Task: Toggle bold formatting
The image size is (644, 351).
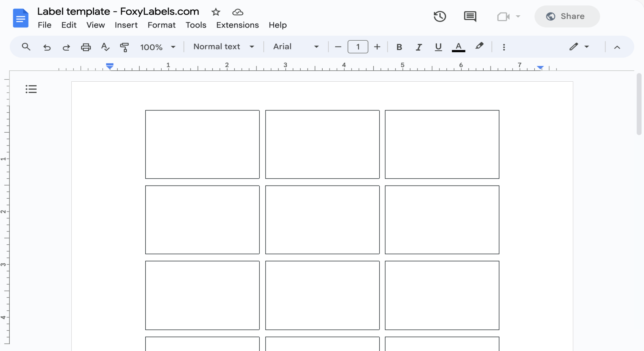Action: 399,47
